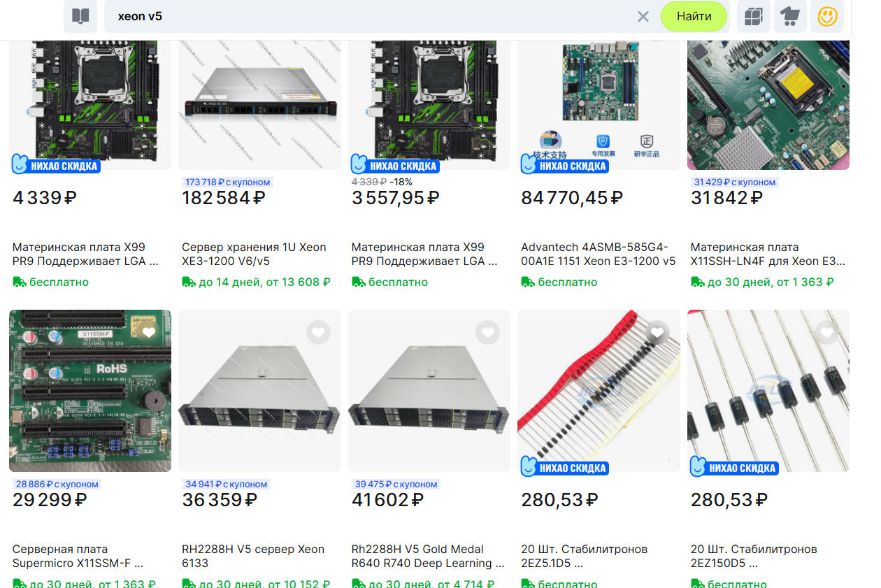
Task: Click delivery truck icon under X11SSH-LN4F
Action: 697,282
